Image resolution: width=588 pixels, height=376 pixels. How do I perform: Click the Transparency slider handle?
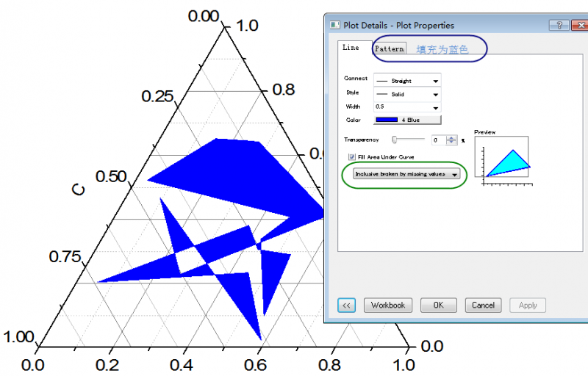point(395,140)
